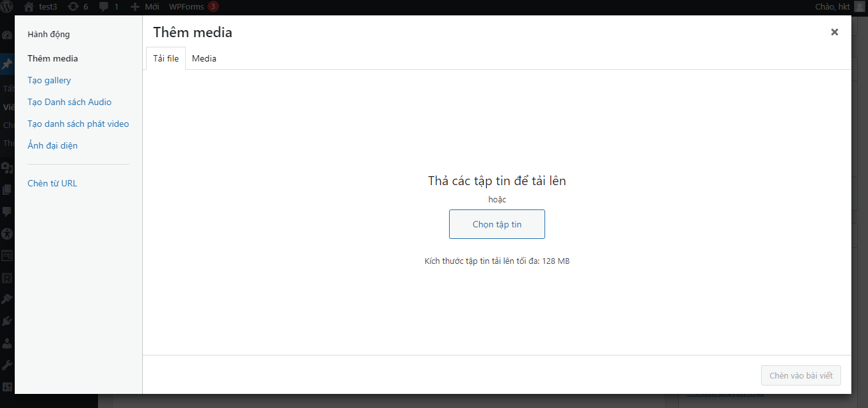Click the plus Mới new content icon
Screen dimensions: 868x408
coord(135,7)
